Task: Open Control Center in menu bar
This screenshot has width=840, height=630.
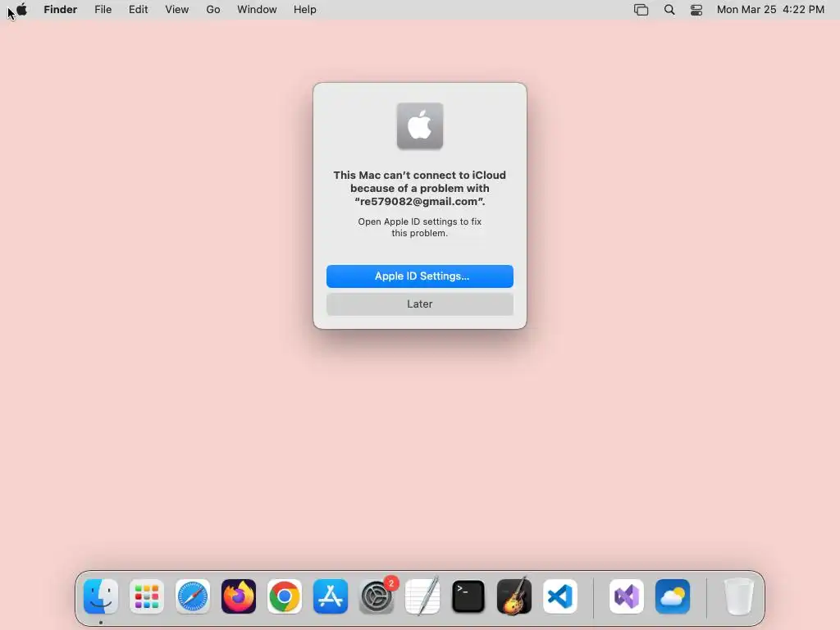Action: click(696, 10)
